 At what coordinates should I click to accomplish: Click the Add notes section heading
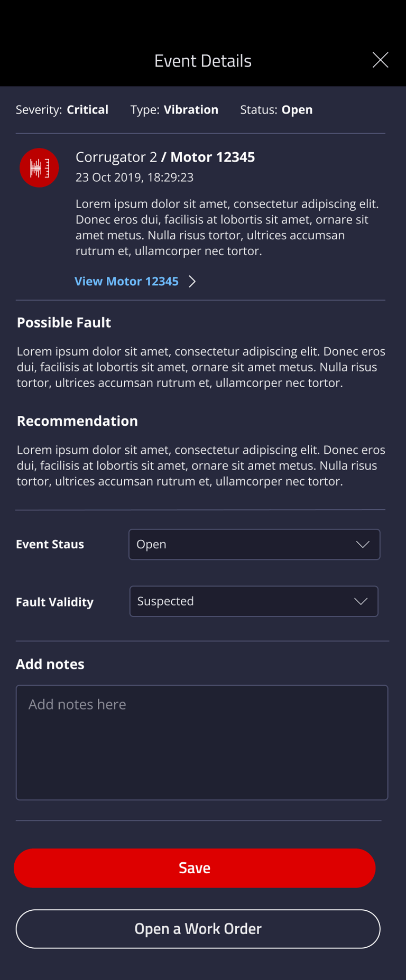point(50,664)
